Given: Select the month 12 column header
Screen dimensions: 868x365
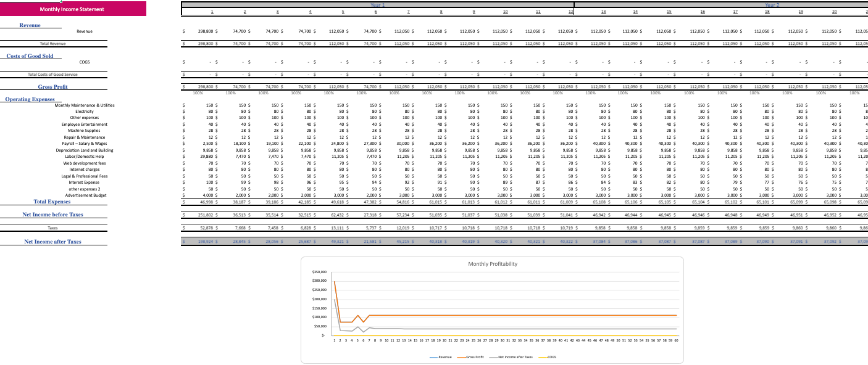Looking at the screenshot, I should pos(570,12).
